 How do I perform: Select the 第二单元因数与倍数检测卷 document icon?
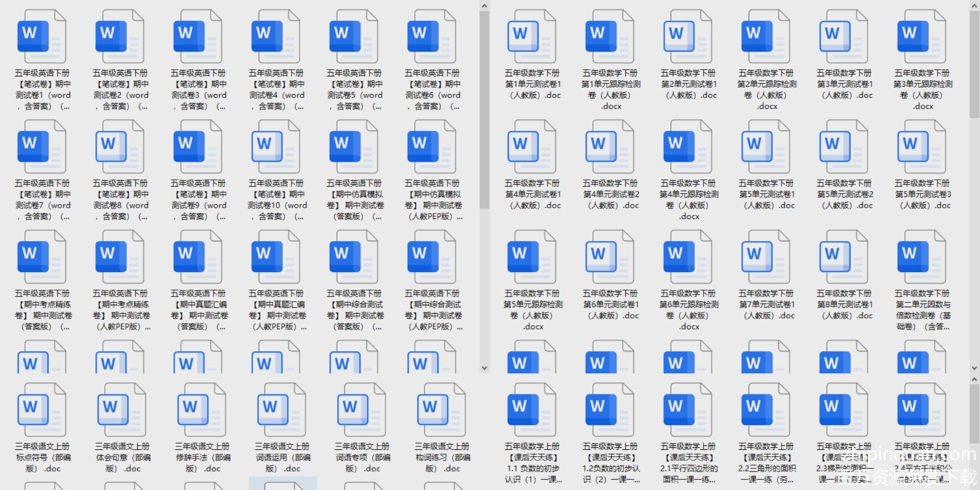922,257
